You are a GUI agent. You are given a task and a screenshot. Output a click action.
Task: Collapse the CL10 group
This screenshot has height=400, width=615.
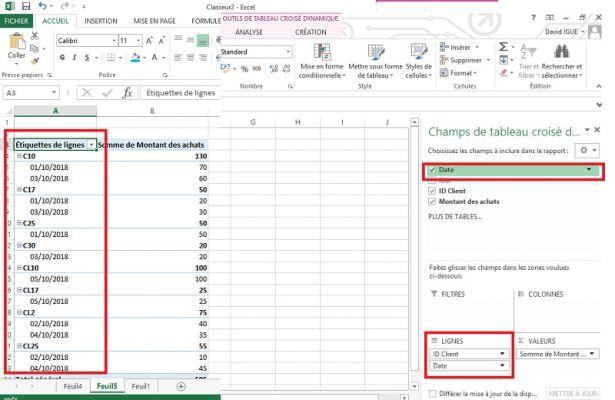(x=19, y=268)
